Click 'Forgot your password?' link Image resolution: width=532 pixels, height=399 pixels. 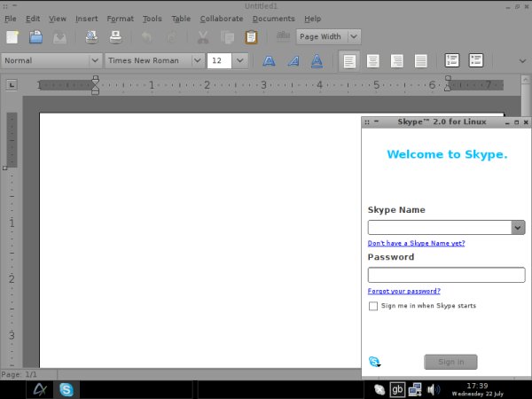[x=403, y=291]
